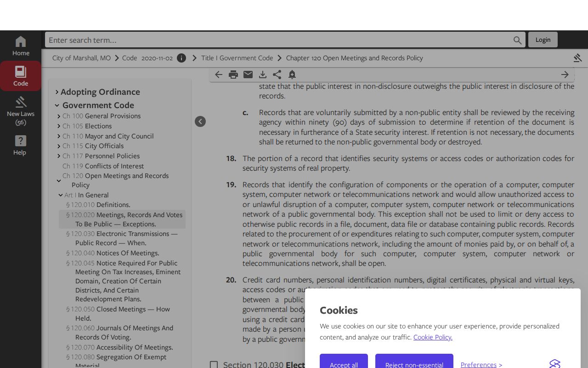588x368 pixels.
Task: Download the section
Action: click(x=263, y=75)
